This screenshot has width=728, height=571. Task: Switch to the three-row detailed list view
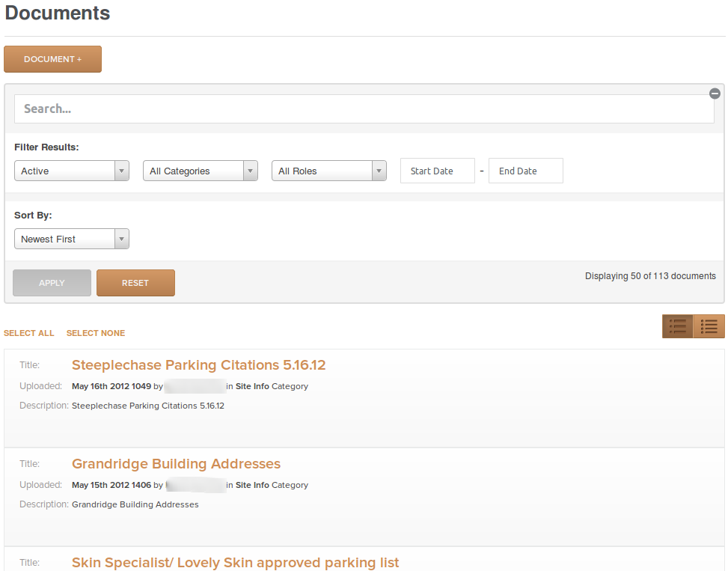click(677, 326)
